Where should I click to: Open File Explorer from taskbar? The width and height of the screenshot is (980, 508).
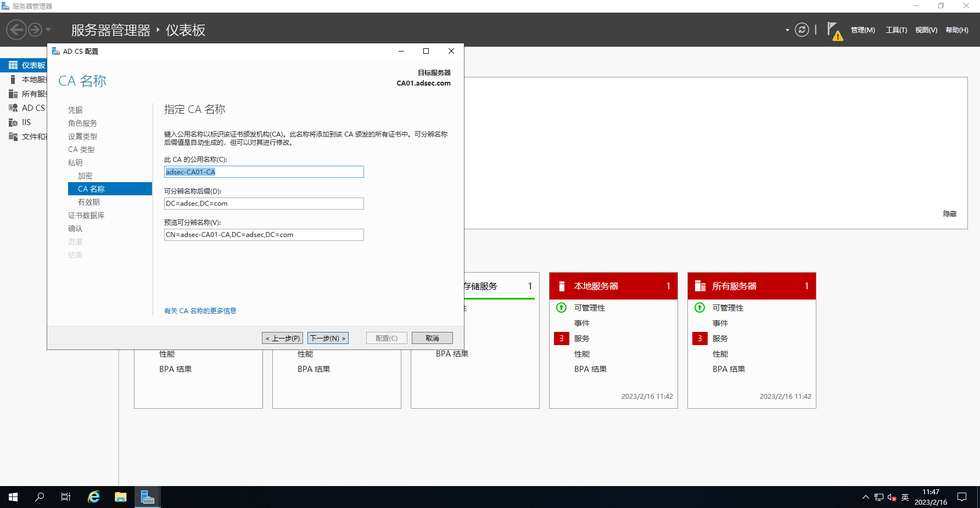(x=120, y=497)
